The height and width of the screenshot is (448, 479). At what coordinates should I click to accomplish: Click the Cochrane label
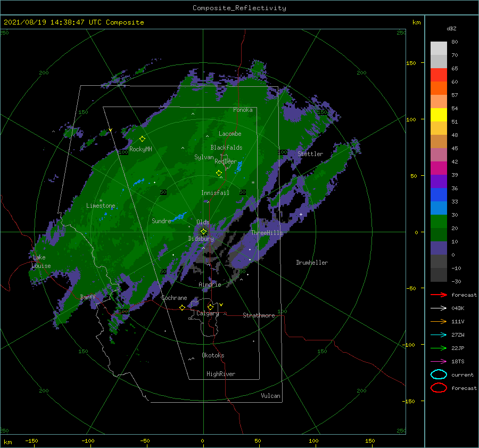(174, 298)
